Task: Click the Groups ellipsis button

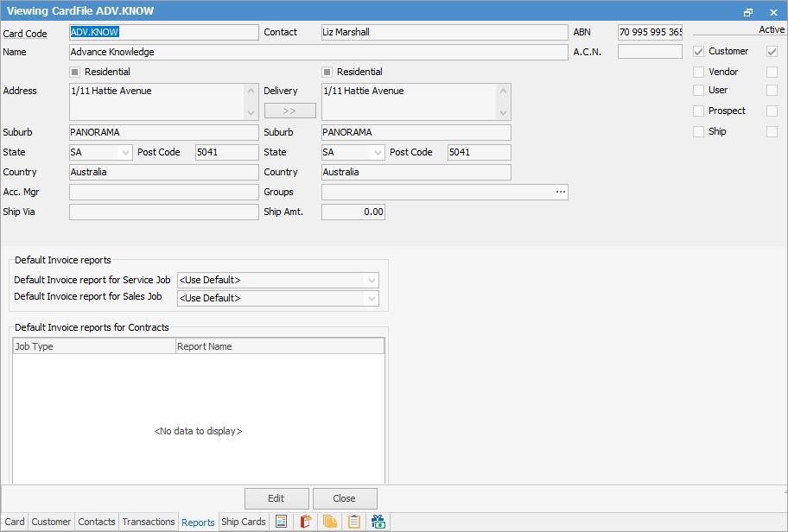Action: click(x=561, y=192)
